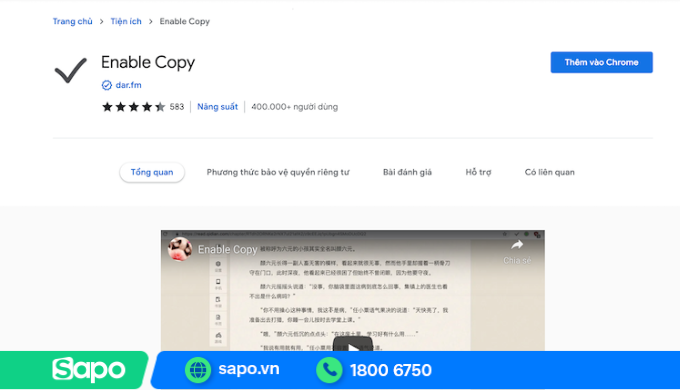Click the Chia sẻ share arrow
The height and width of the screenshot is (390, 680).
[517, 245]
